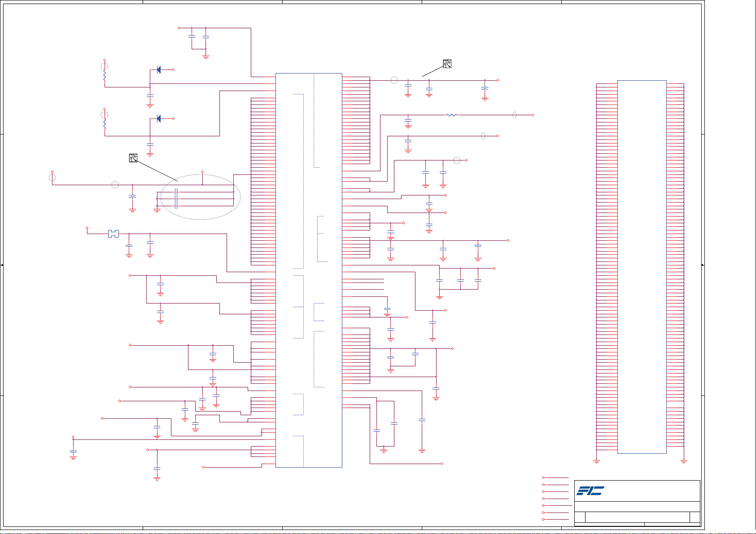The image size is (756, 534).
Task: Select the H-shaped ferrite bead symbol
Action: (x=114, y=234)
